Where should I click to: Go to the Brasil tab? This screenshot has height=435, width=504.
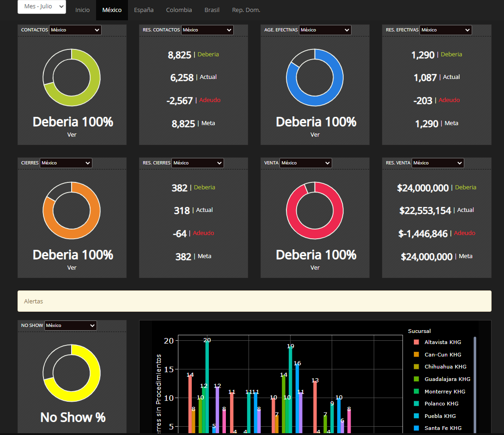212,10
